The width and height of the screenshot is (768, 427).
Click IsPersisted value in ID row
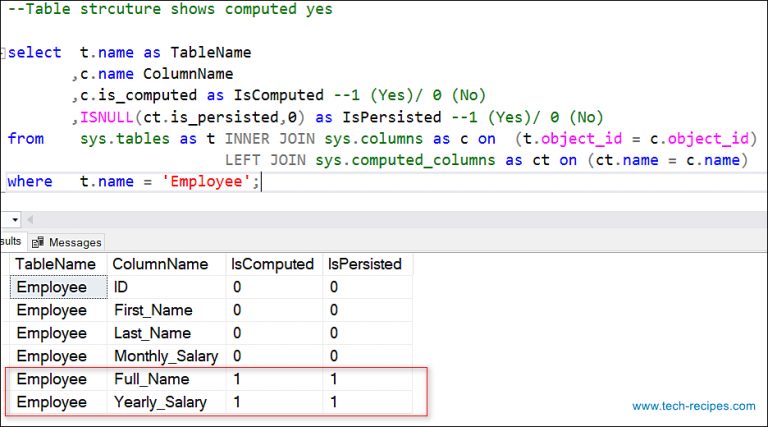click(367, 287)
